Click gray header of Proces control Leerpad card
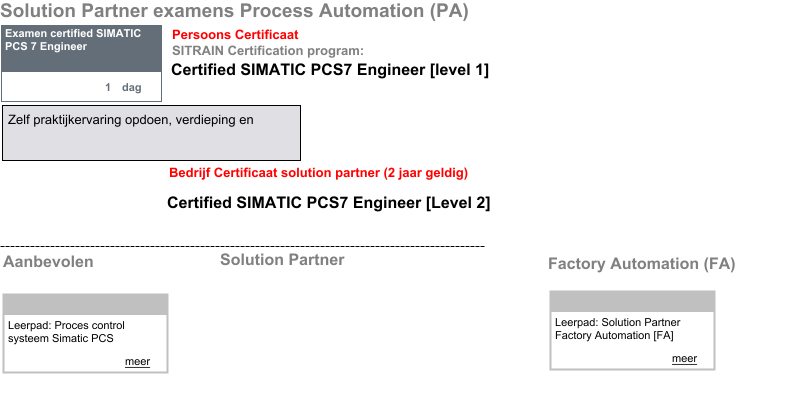The height and width of the screenshot is (400, 798). click(85, 304)
